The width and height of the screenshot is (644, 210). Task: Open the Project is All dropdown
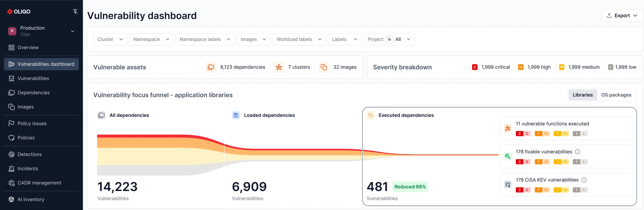tap(389, 39)
